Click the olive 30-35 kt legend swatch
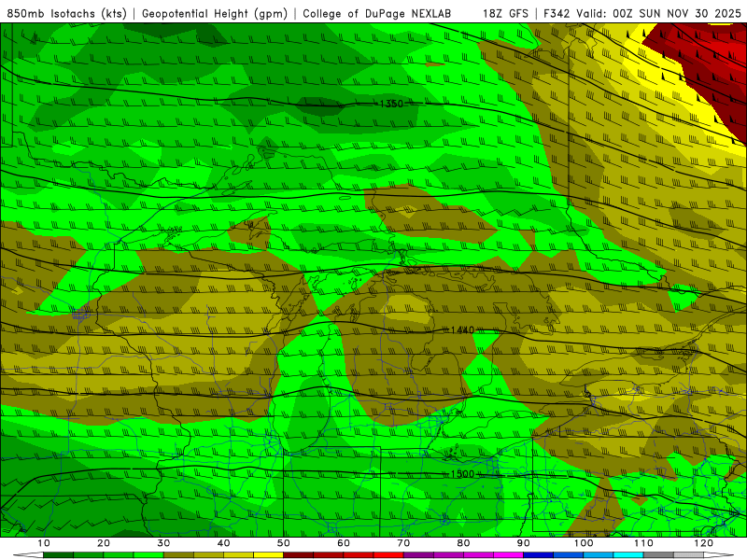This screenshot has width=747, height=560. click(x=178, y=555)
